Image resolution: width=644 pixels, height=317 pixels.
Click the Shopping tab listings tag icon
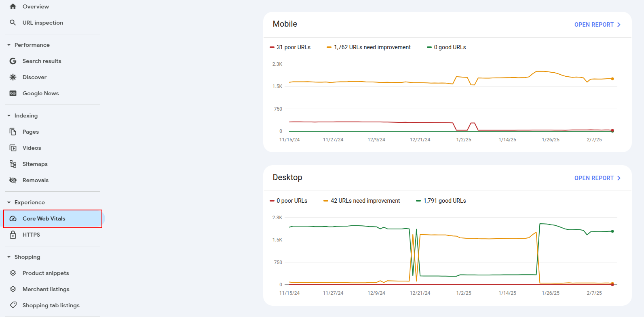pos(13,305)
